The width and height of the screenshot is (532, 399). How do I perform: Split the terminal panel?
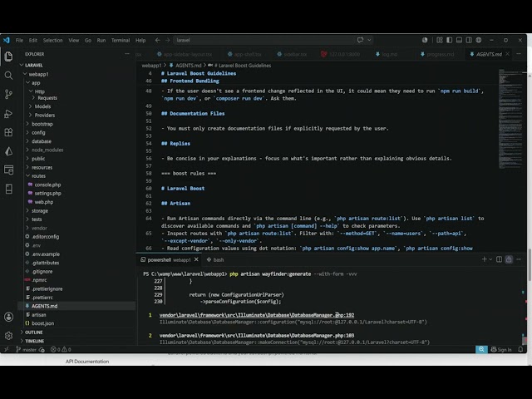click(499, 259)
